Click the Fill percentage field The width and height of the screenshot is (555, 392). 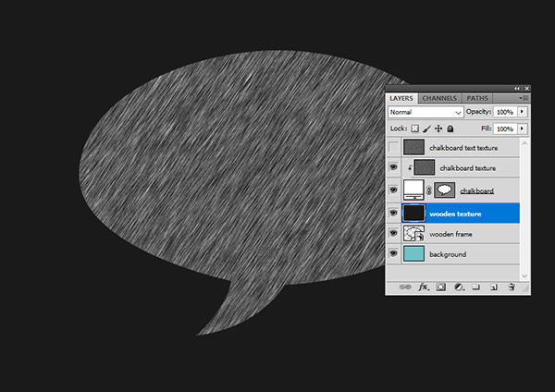pyautogui.click(x=504, y=129)
